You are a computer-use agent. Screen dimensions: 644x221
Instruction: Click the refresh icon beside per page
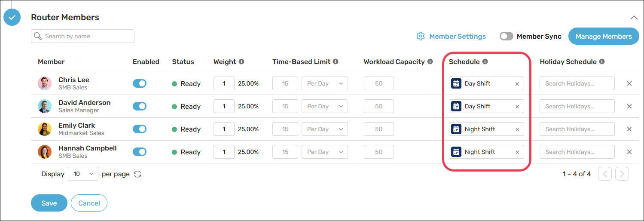click(137, 174)
